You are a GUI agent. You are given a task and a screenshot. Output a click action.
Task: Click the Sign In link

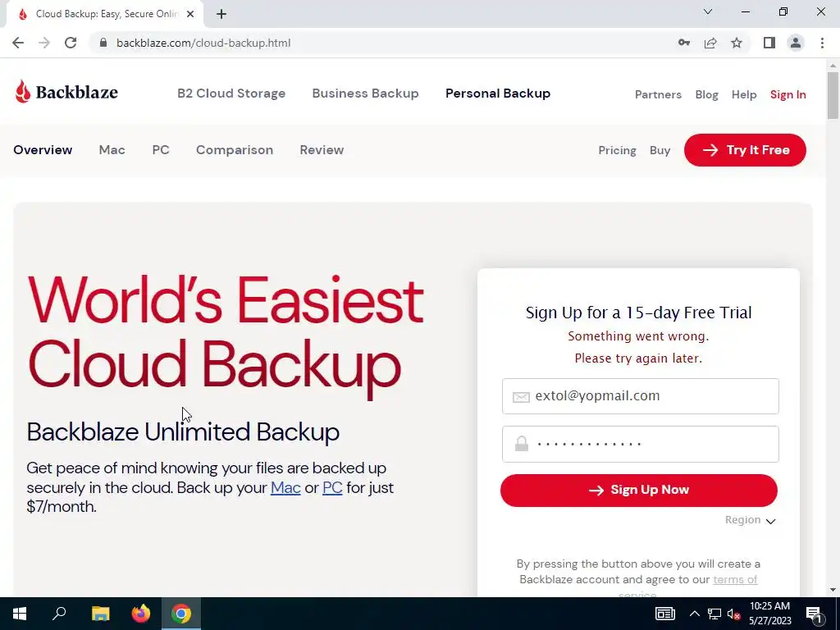coord(788,95)
